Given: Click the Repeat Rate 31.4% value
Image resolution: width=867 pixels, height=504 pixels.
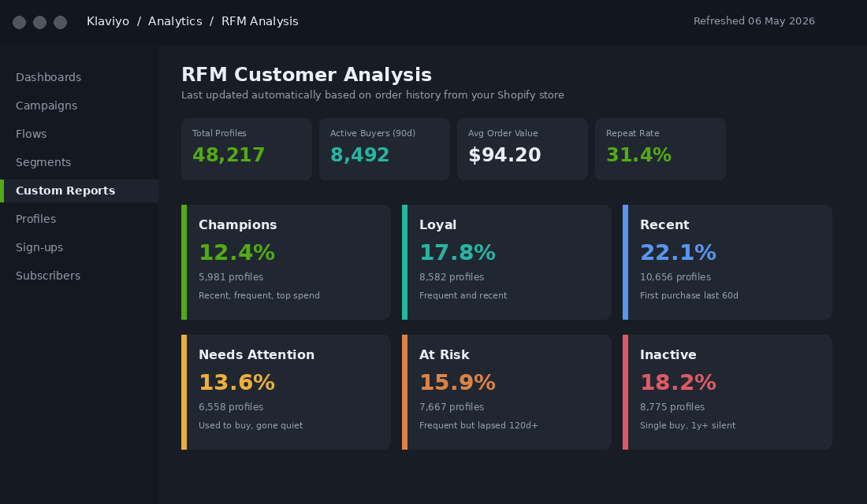Looking at the screenshot, I should [638, 155].
